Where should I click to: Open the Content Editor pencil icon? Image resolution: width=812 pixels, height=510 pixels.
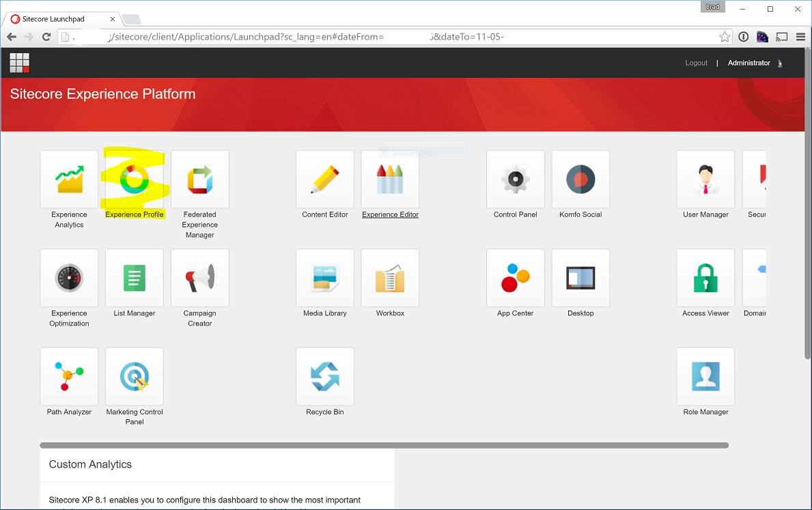point(324,179)
